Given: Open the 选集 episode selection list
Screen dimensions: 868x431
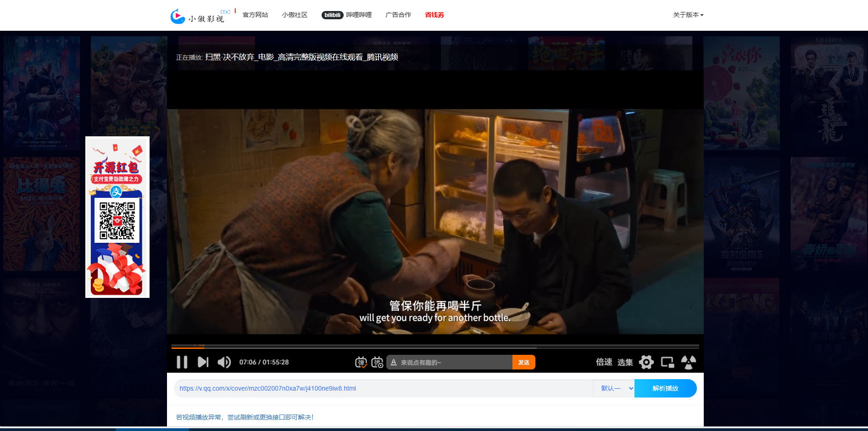Looking at the screenshot, I should (625, 363).
